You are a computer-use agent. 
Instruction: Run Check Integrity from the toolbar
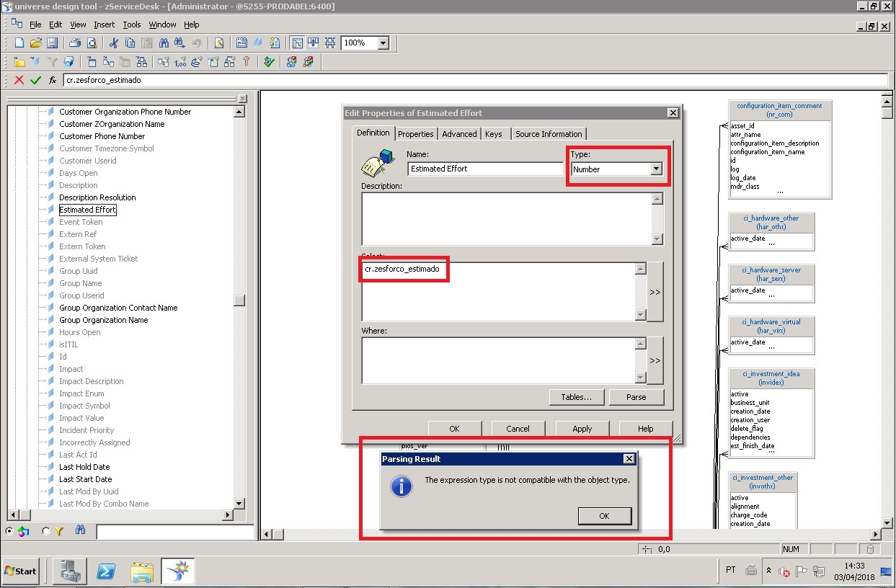pos(270,62)
